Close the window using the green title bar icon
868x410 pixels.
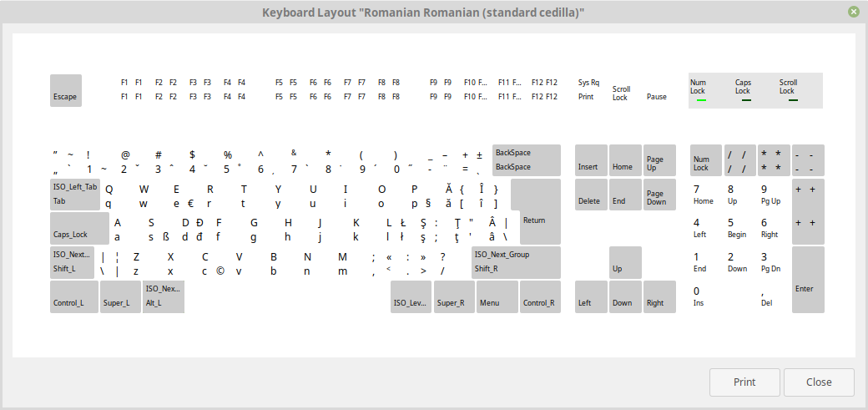[854, 12]
